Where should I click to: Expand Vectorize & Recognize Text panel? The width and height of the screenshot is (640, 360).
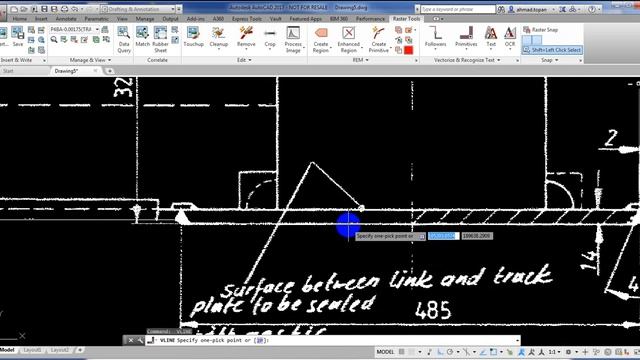point(467,60)
